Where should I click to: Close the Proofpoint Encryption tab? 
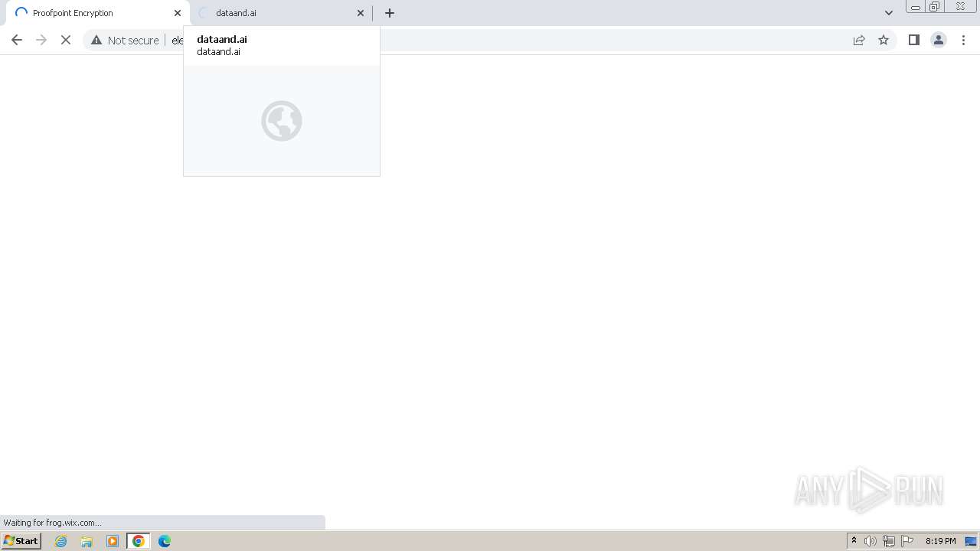click(x=178, y=13)
